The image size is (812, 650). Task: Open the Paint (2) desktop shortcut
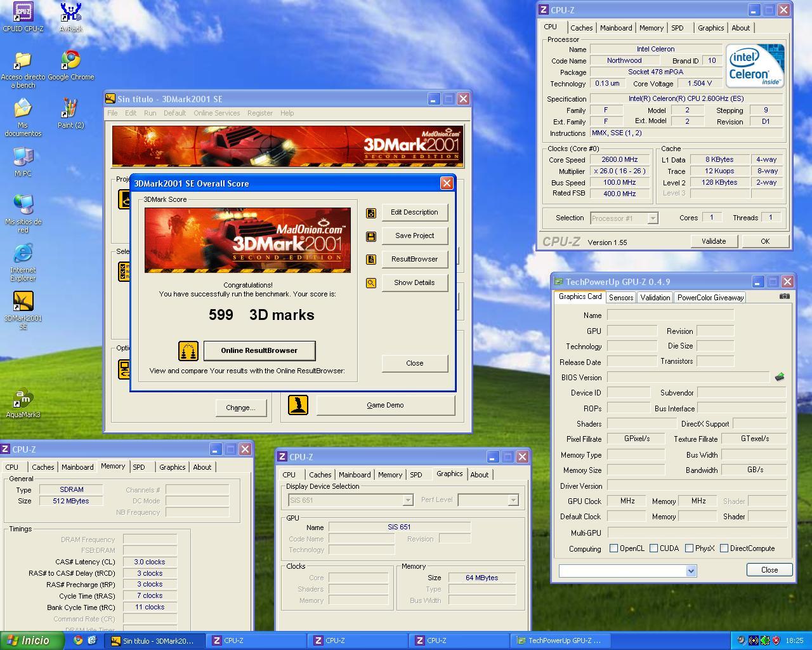[70, 114]
